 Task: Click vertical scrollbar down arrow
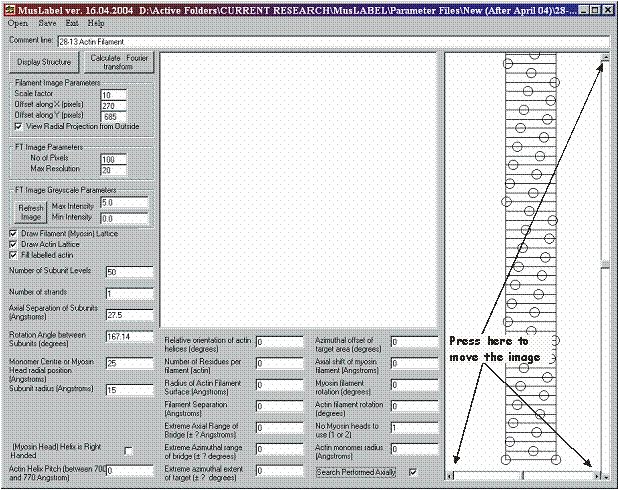point(605,476)
